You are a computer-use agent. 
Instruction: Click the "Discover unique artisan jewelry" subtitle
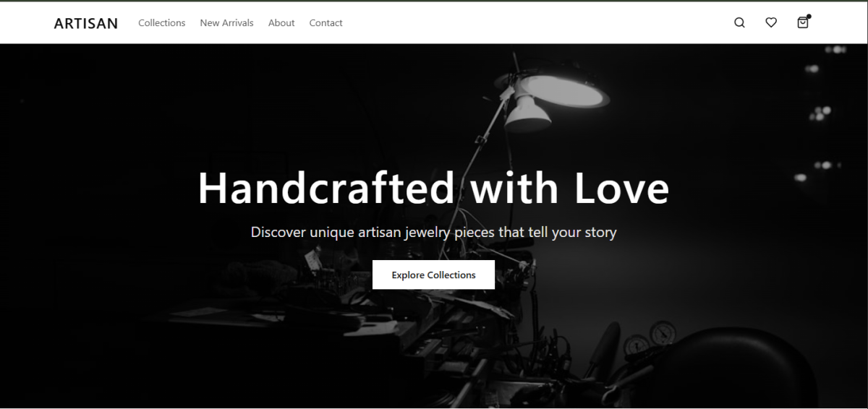pos(433,233)
